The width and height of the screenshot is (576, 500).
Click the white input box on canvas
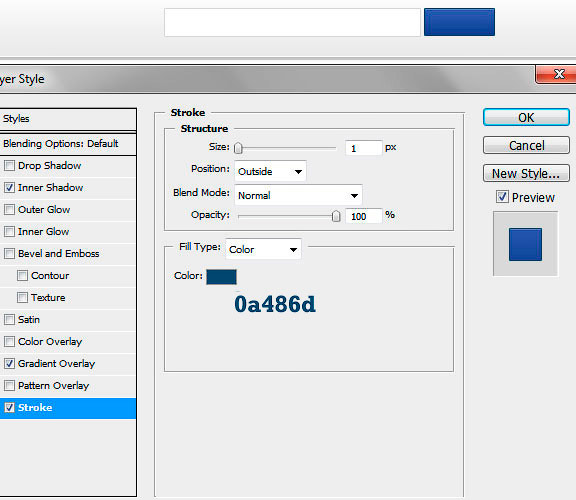(292, 22)
